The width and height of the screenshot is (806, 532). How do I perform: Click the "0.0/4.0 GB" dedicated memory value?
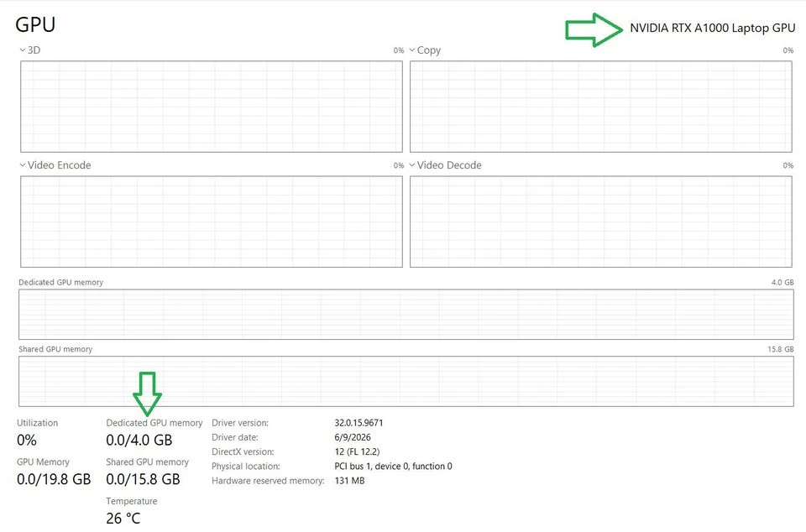pos(139,440)
